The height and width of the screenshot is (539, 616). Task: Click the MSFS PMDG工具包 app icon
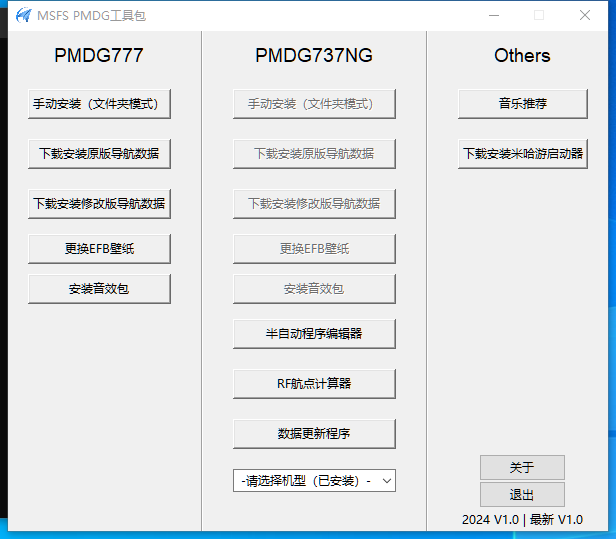(x=24, y=15)
